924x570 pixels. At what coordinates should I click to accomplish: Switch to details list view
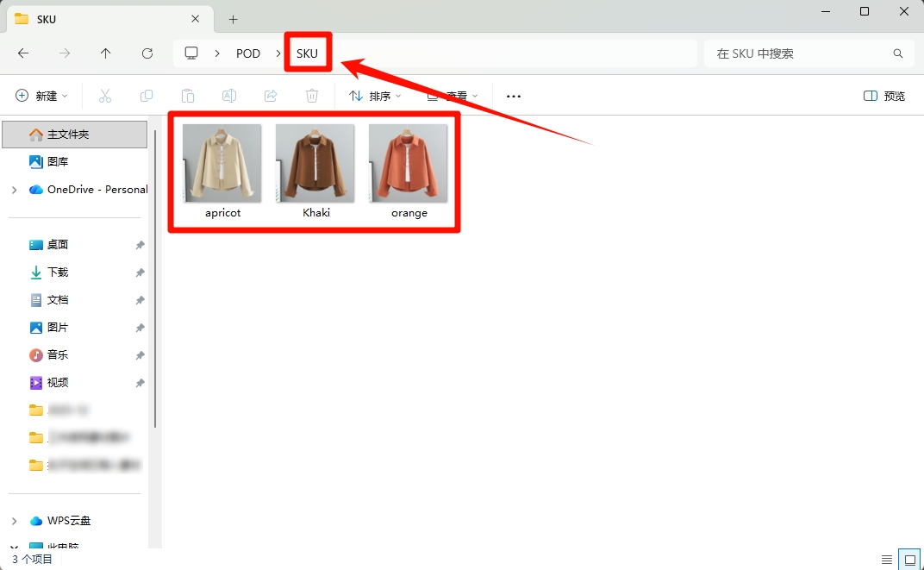pyautogui.click(x=887, y=560)
